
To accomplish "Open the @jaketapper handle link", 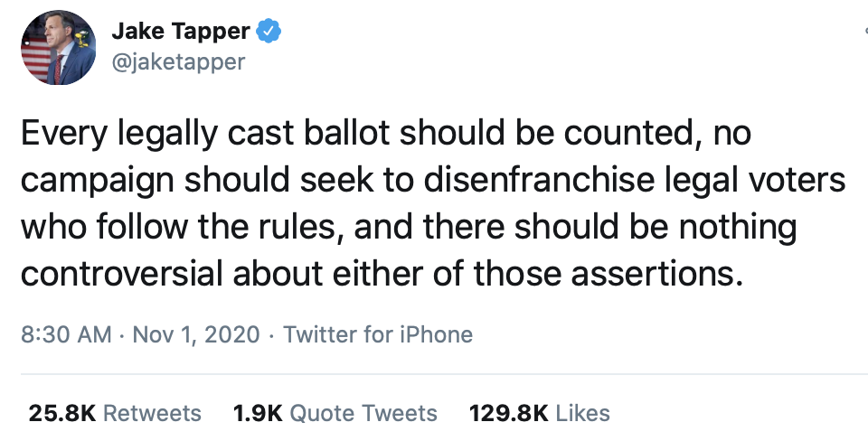I will (178, 62).
